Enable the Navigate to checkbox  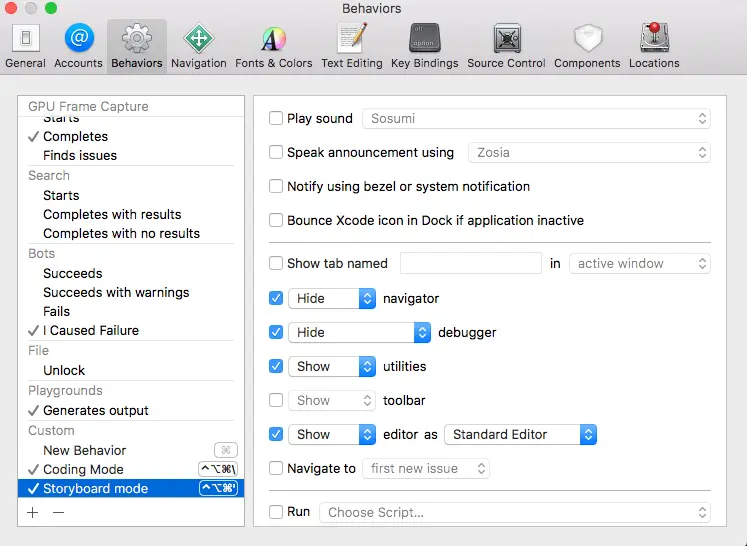(276, 468)
